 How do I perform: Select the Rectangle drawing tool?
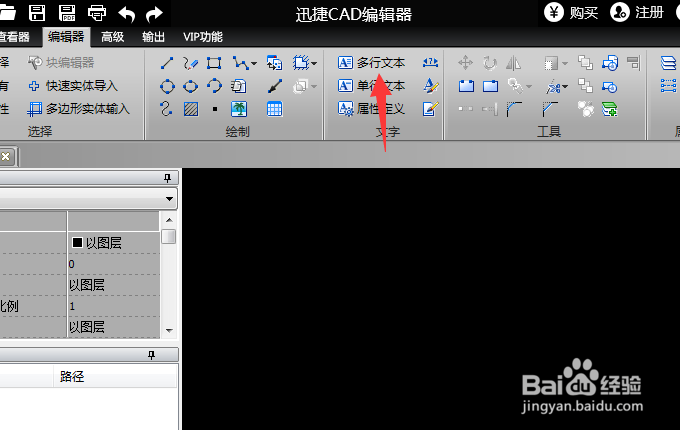click(214, 63)
